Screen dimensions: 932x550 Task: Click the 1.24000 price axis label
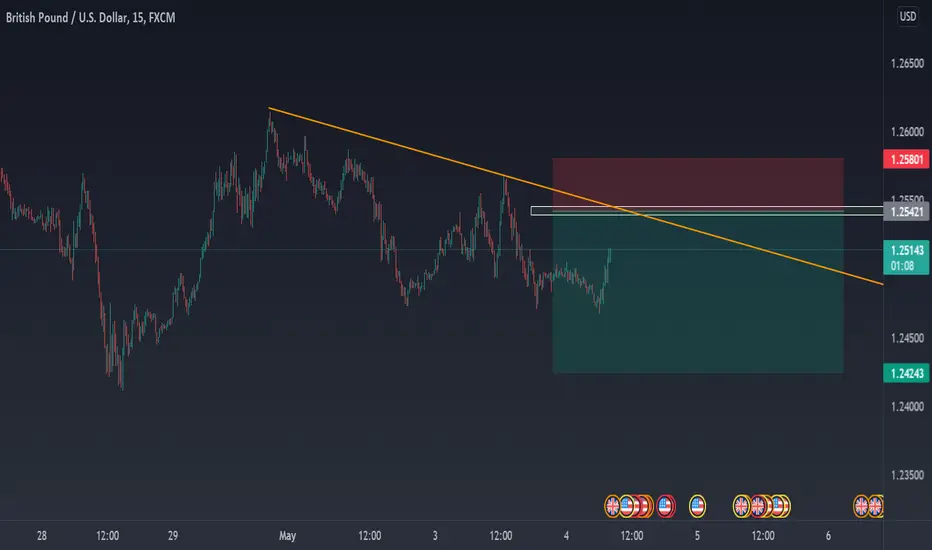coord(907,407)
